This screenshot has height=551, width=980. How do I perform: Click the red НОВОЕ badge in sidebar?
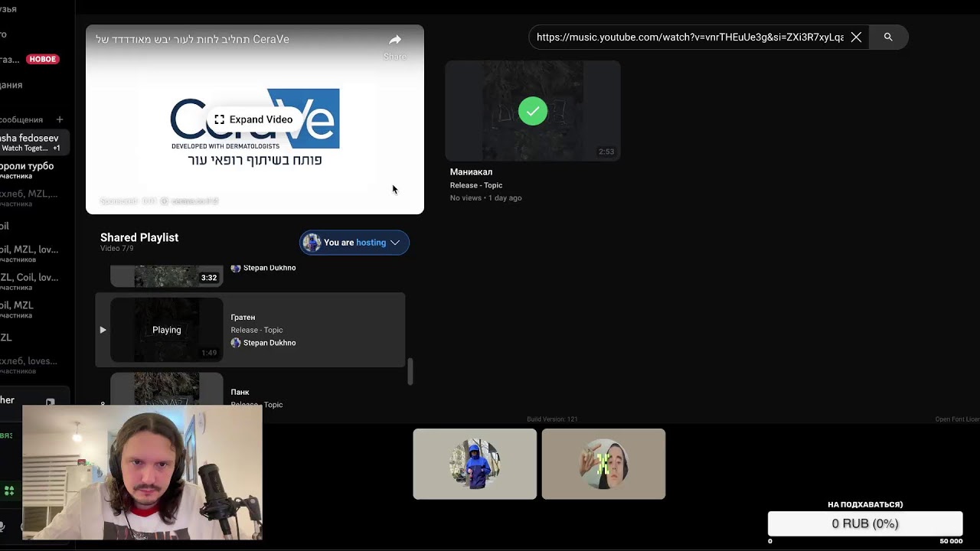pyautogui.click(x=43, y=59)
